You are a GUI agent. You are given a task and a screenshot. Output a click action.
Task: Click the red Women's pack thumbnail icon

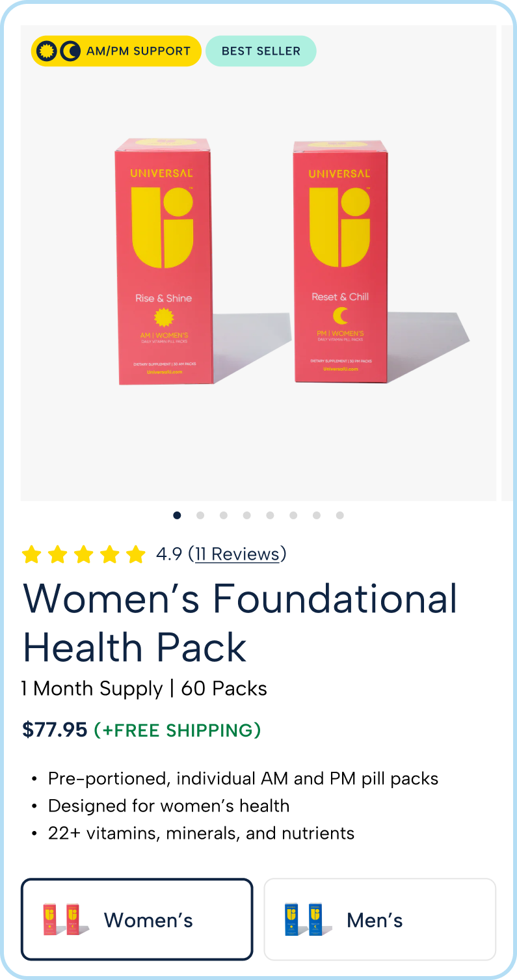[x=63, y=919]
